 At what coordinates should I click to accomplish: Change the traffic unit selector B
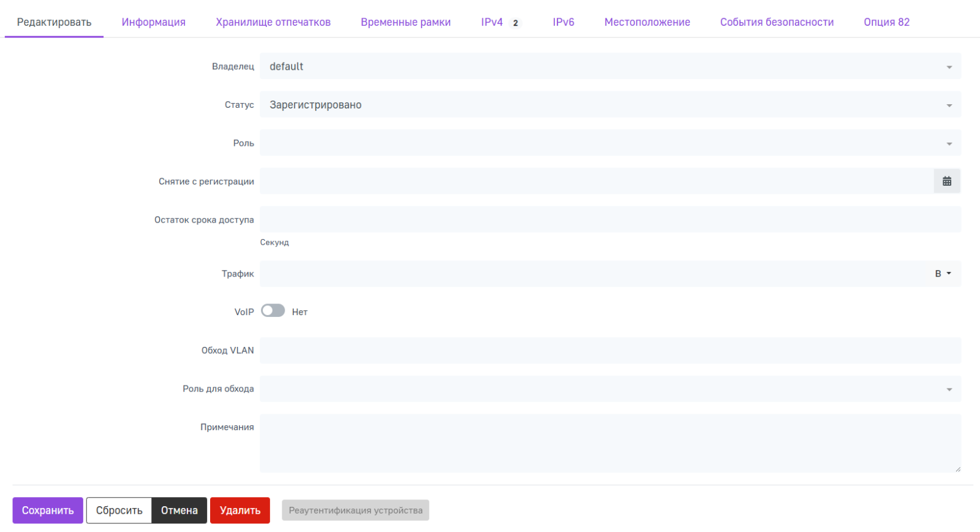[943, 274]
